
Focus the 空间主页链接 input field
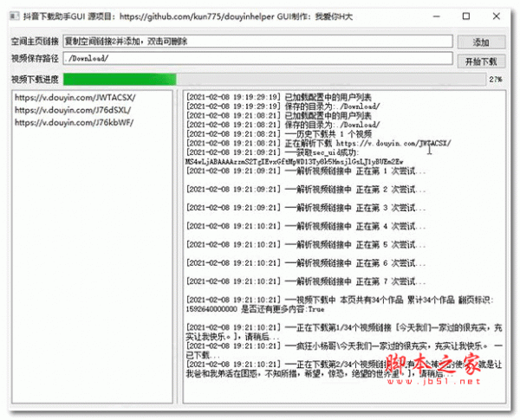point(257,41)
